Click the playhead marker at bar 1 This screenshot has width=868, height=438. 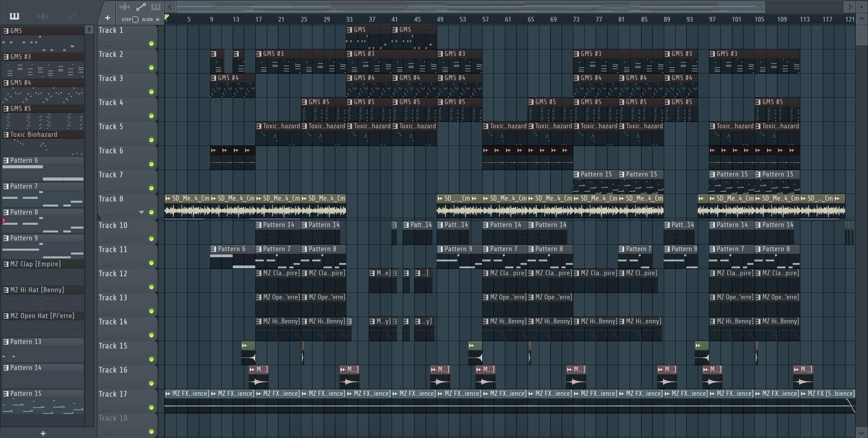coord(167,17)
